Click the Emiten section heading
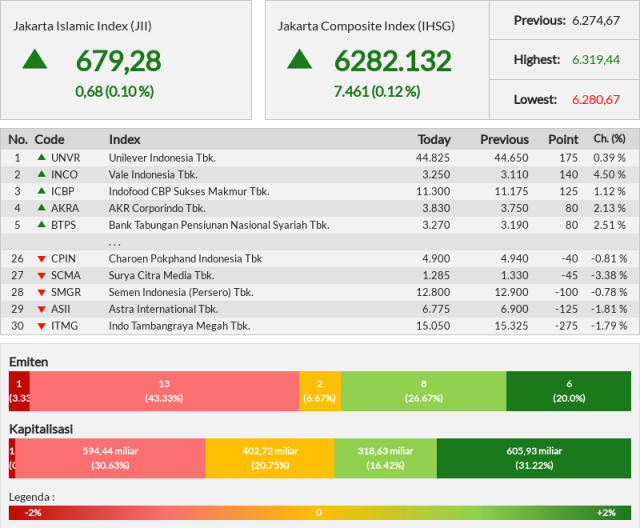 tap(29, 362)
